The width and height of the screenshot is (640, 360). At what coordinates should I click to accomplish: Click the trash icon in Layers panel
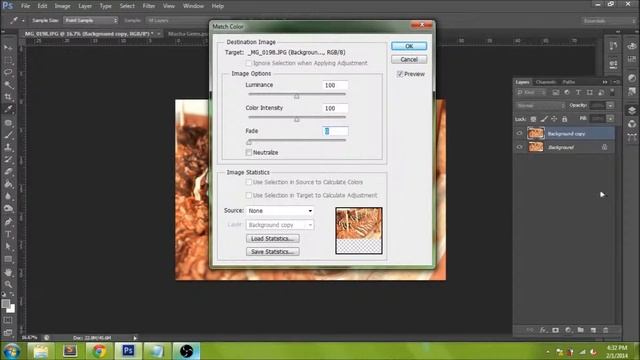(x=606, y=330)
